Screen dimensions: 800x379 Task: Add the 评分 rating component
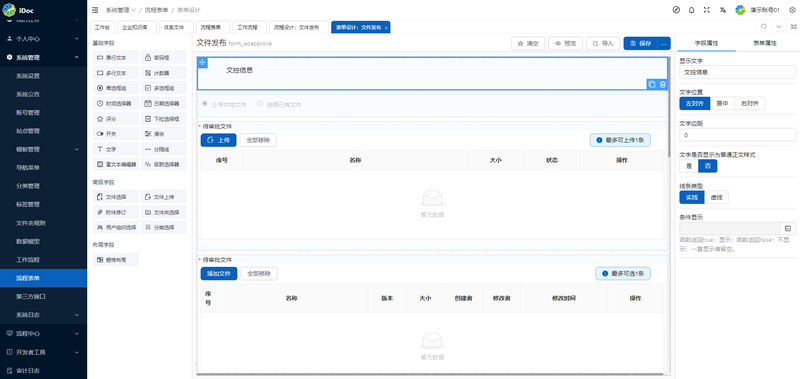point(115,119)
